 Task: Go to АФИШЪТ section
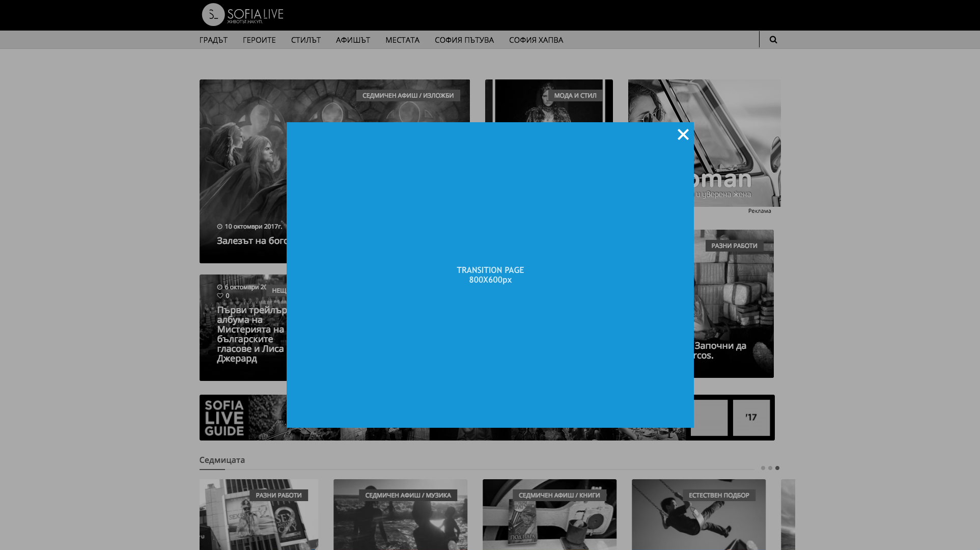[353, 40]
